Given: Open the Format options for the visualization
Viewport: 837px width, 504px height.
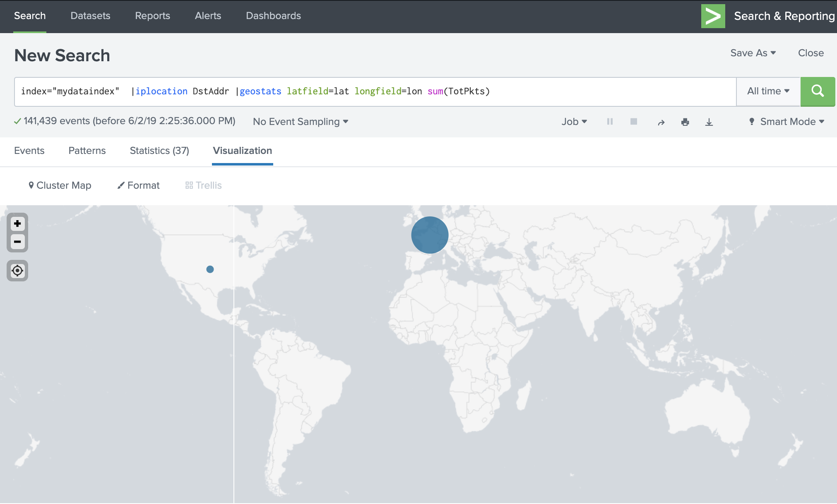Looking at the screenshot, I should point(138,185).
